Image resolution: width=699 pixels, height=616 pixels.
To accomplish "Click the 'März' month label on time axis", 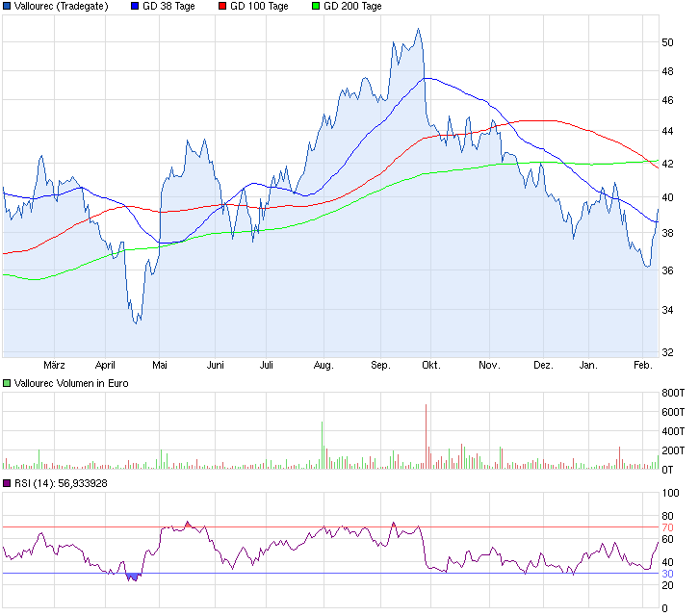I will (x=55, y=366).
